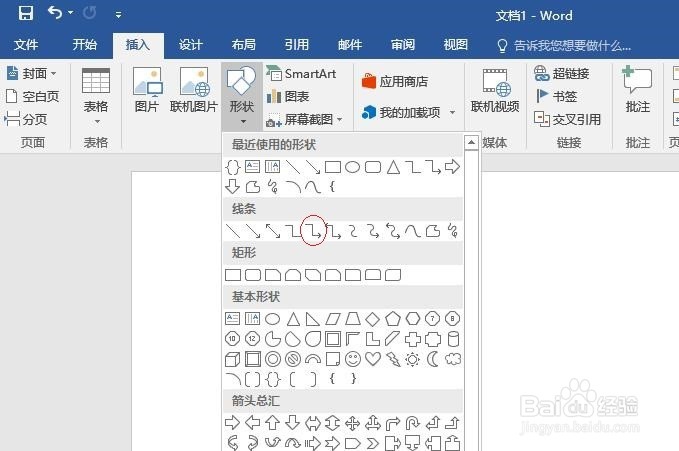The width and height of the screenshot is (679, 451).
Task: Open Customize Quick Access Toolbar dropdown
Action: (118, 15)
